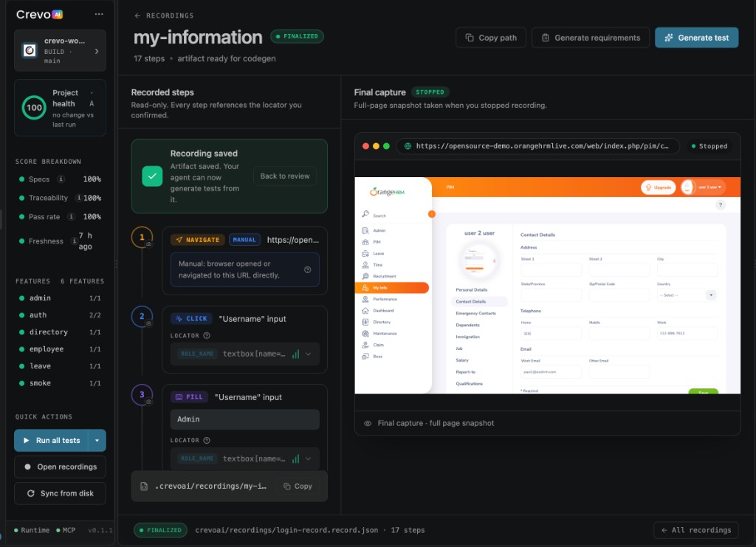
Task: Click the final capture page thumbnail
Action: [x=547, y=285]
